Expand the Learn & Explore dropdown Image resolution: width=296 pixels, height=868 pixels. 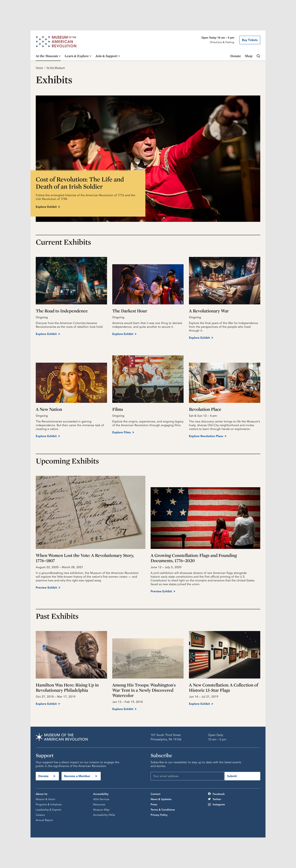coord(78,56)
